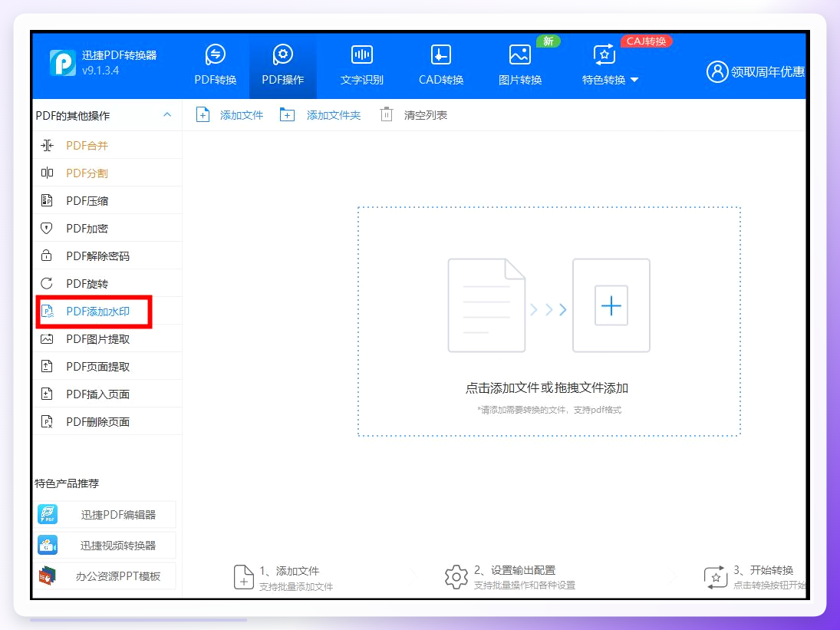Screen dimensions: 840x630
Task: Click the 领取周年优惠 account link
Action: tap(767, 72)
